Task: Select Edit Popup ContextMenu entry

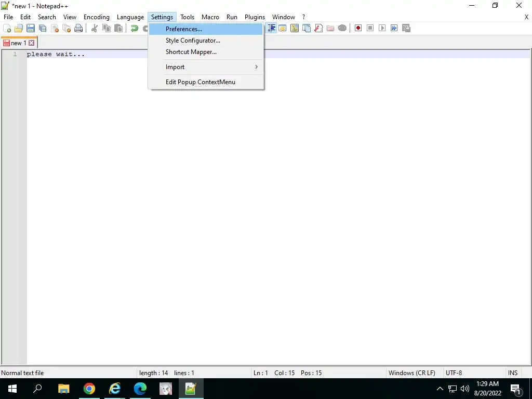Action: [206, 82]
